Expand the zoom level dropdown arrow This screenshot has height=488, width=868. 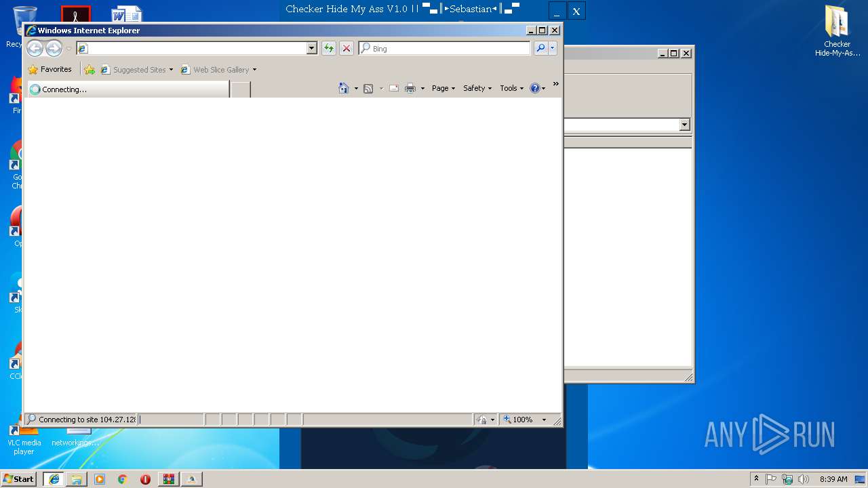(544, 420)
